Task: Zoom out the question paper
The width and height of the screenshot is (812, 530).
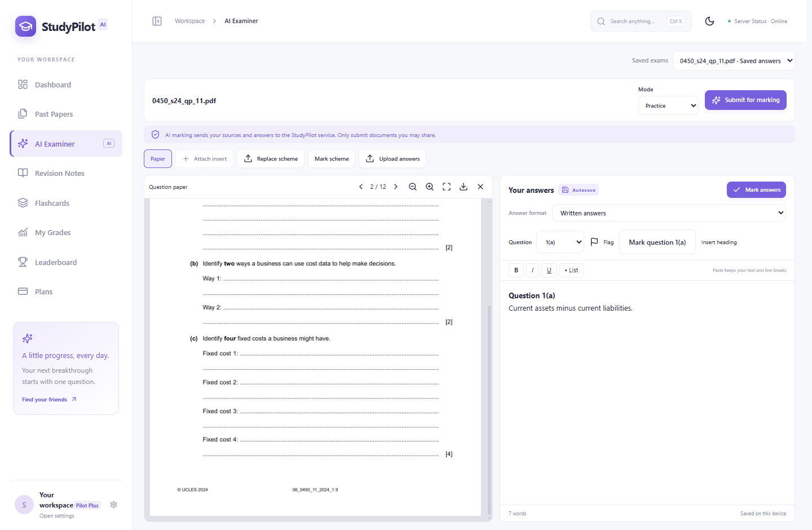Action: [413, 187]
